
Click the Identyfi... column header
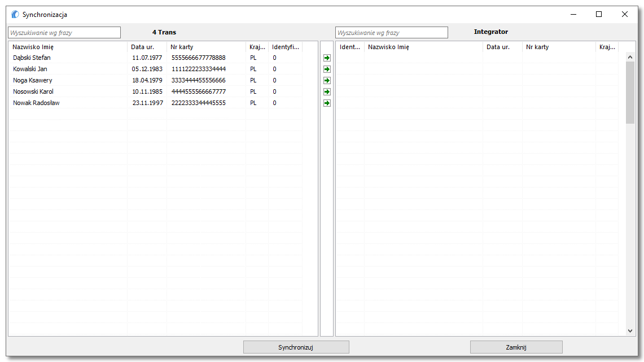(286, 47)
